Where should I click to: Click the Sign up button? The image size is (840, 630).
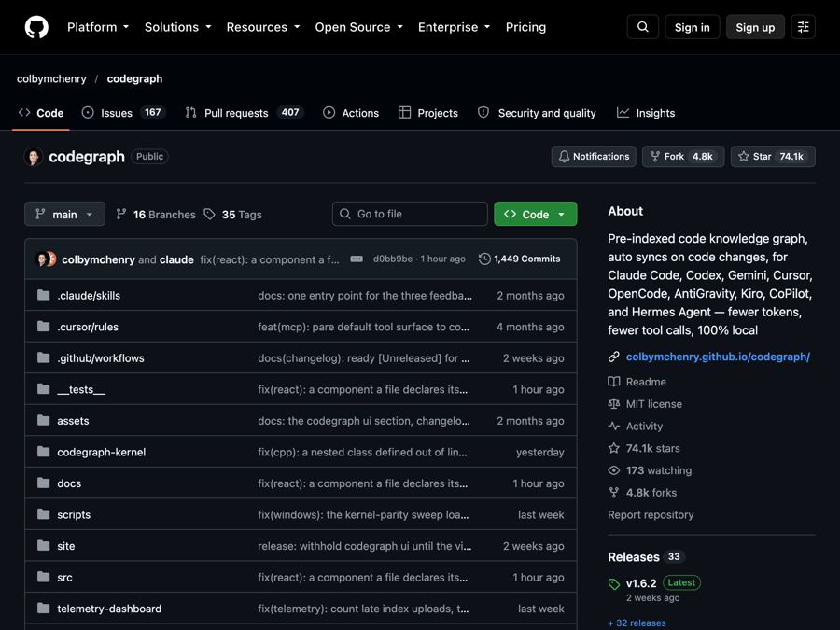point(755,27)
